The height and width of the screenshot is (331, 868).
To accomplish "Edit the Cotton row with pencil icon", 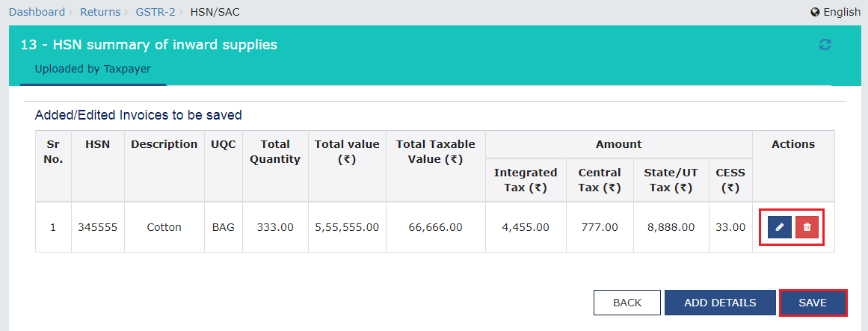I will pos(779,227).
